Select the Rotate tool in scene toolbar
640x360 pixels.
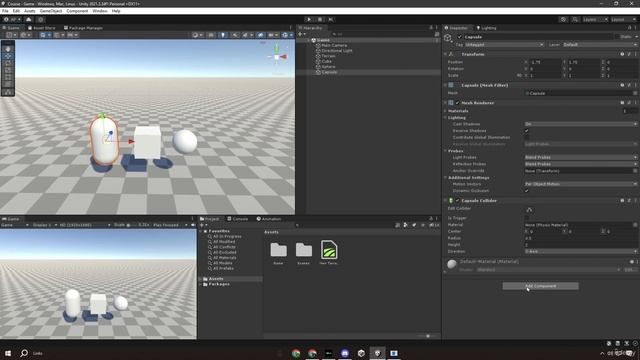click(8, 63)
